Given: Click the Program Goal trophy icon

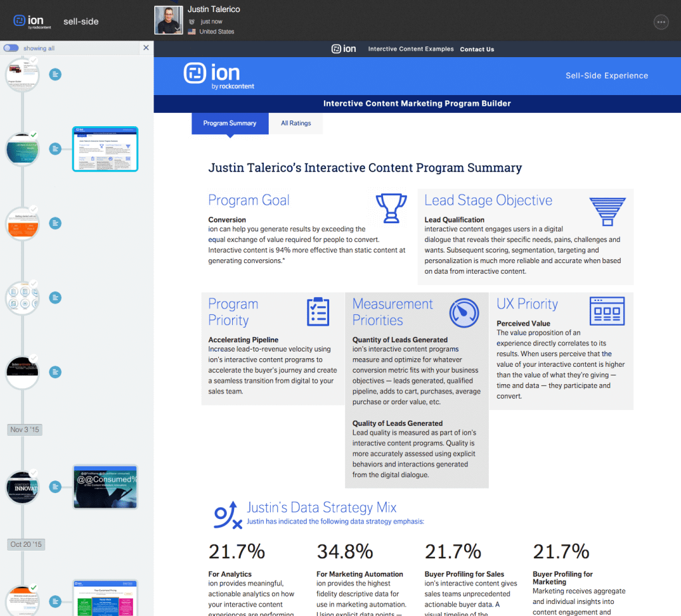Looking at the screenshot, I should (x=391, y=208).
